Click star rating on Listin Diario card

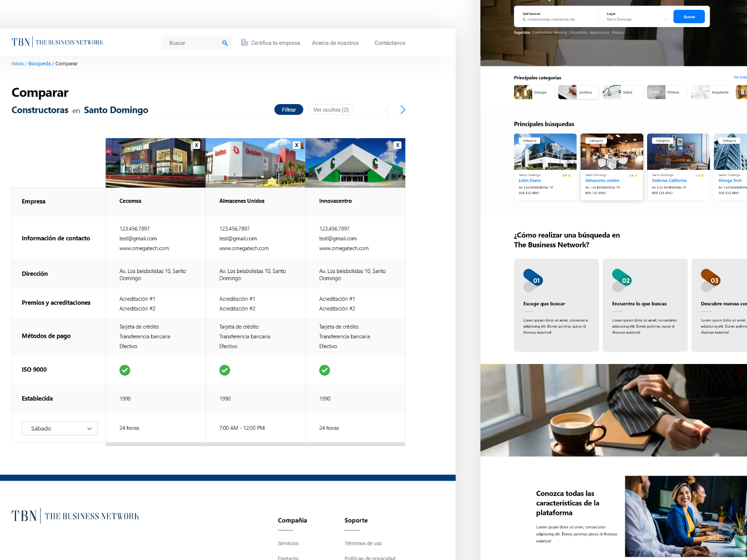click(567, 175)
